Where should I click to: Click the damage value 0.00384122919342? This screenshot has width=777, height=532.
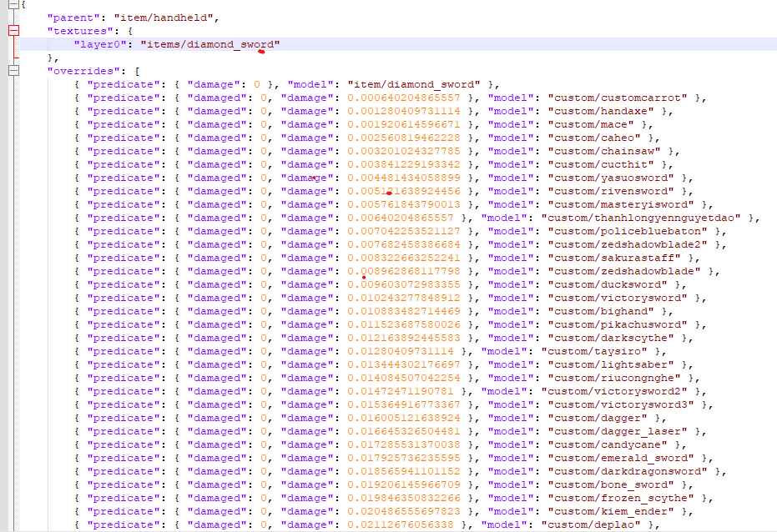(404, 165)
